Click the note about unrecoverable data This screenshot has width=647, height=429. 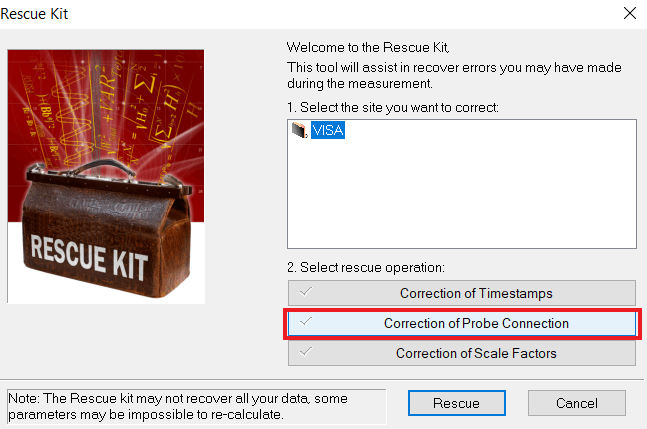195,406
